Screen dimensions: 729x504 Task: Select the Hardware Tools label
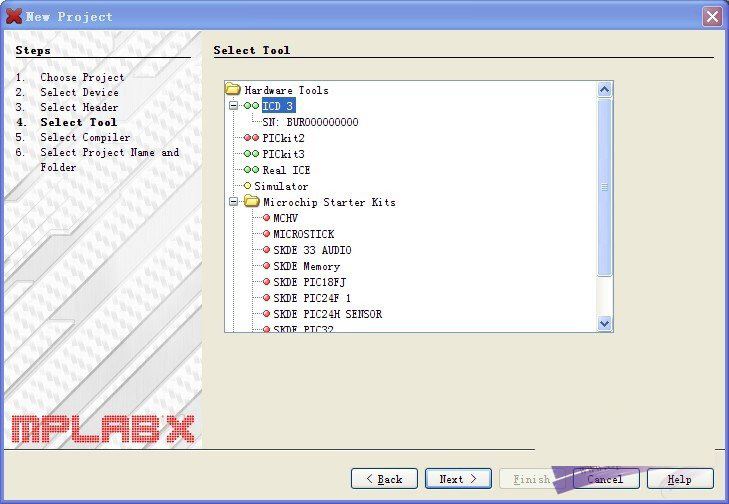pos(286,90)
